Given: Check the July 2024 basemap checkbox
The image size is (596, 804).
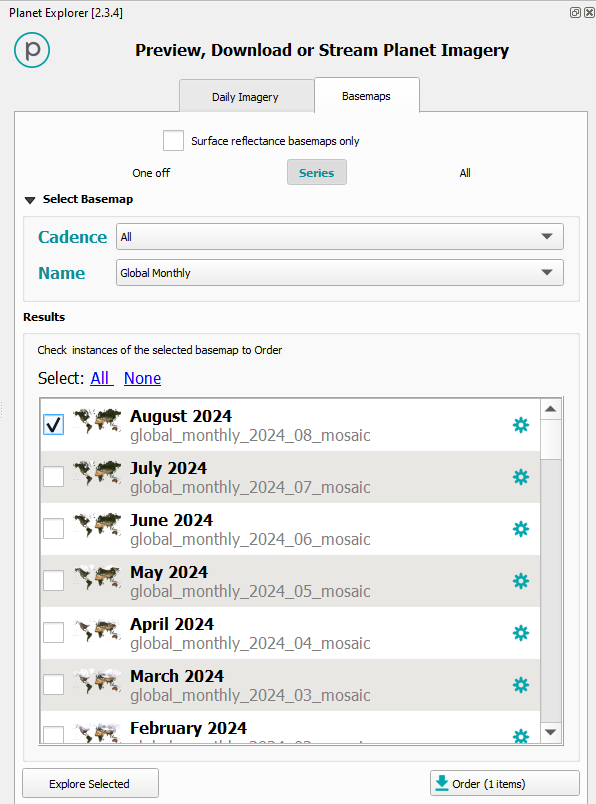Looking at the screenshot, I should point(53,476).
